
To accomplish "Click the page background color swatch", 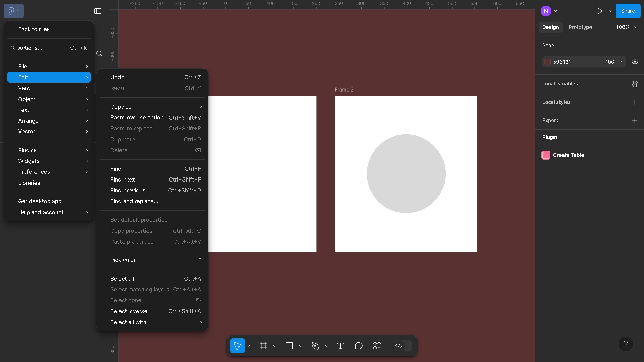I will click(x=547, y=62).
